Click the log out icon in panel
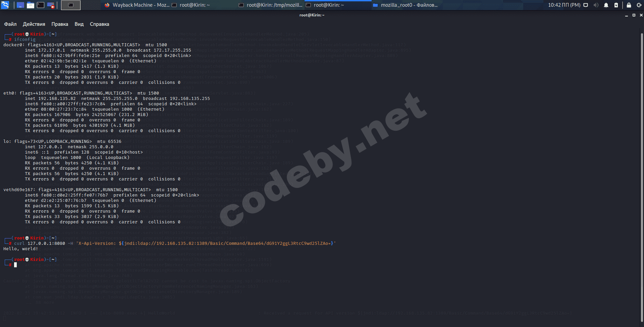This screenshot has height=327, width=644. coord(639,5)
